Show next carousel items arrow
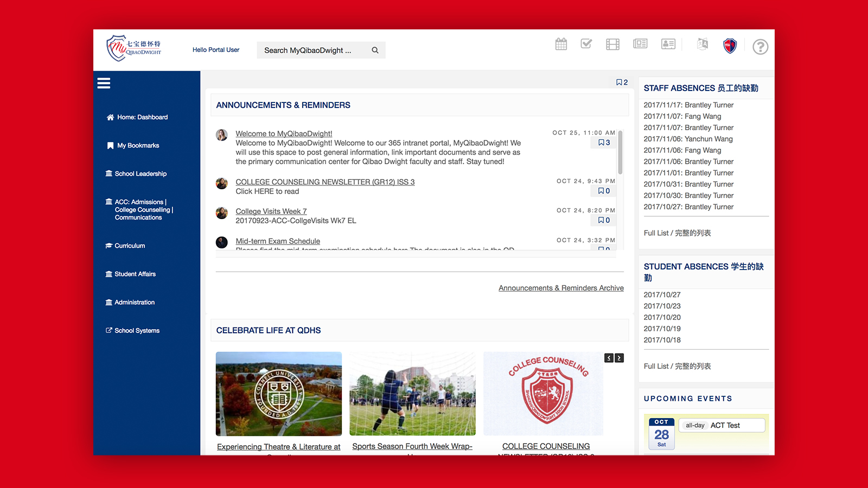 pos(619,358)
